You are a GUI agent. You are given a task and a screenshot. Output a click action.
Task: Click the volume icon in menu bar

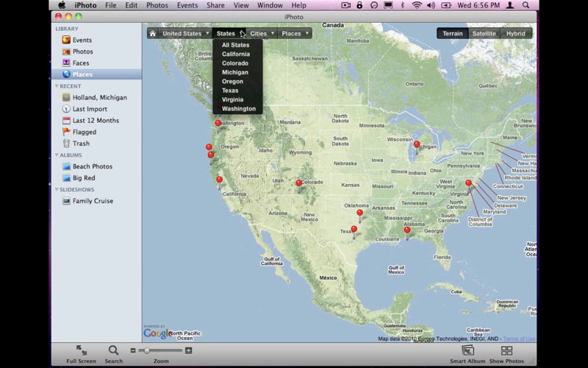point(431,5)
